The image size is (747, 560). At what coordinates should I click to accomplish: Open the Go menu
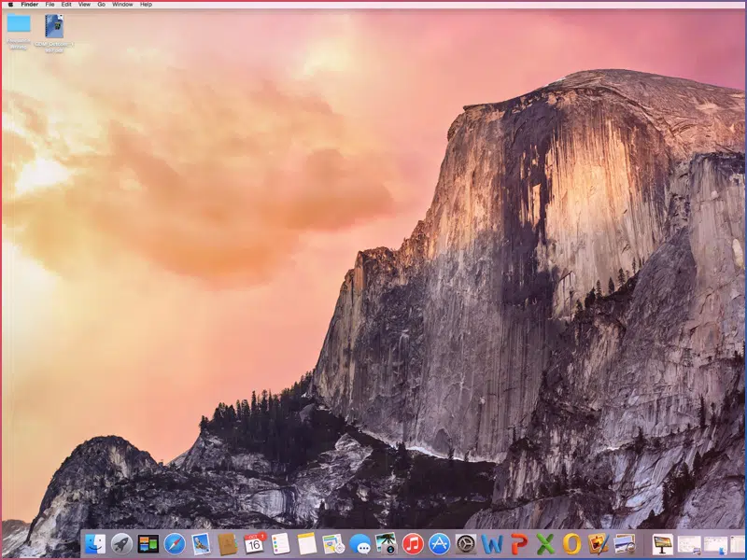102,5
